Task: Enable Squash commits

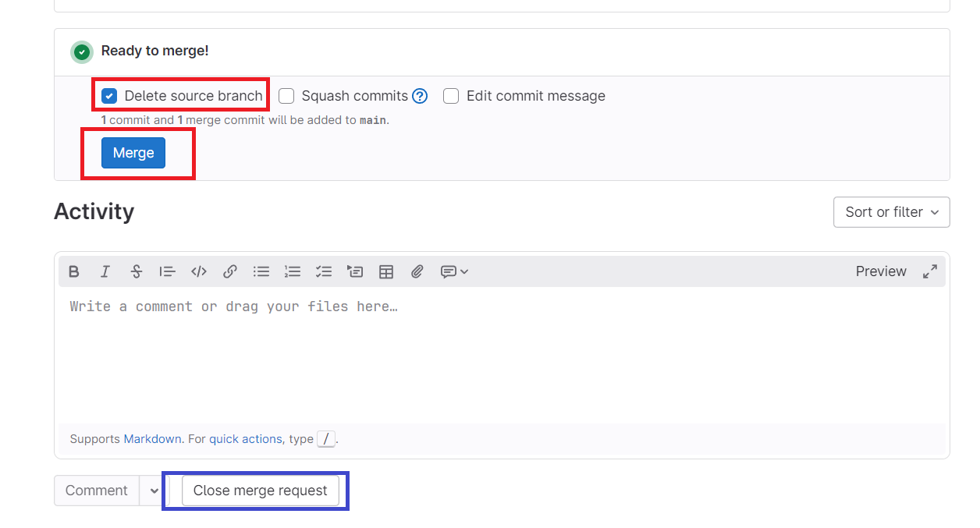Action: pyautogui.click(x=286, y=95)
